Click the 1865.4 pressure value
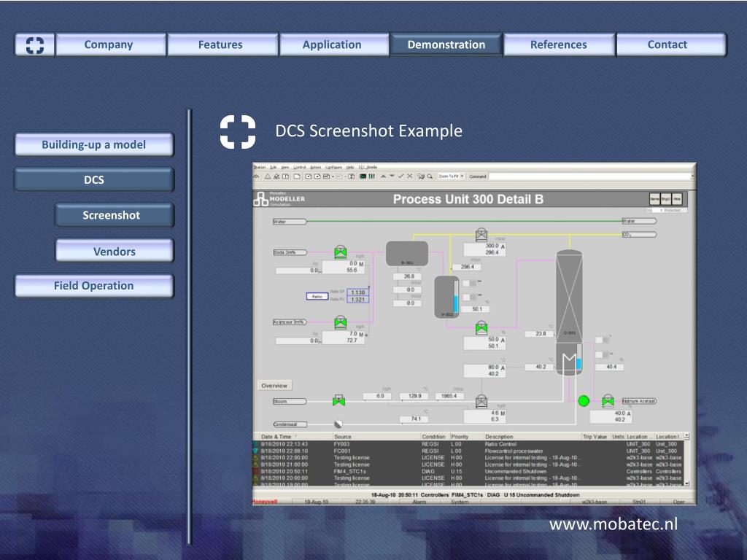Screen dimensions: 747x560 [x=449, y=396]
